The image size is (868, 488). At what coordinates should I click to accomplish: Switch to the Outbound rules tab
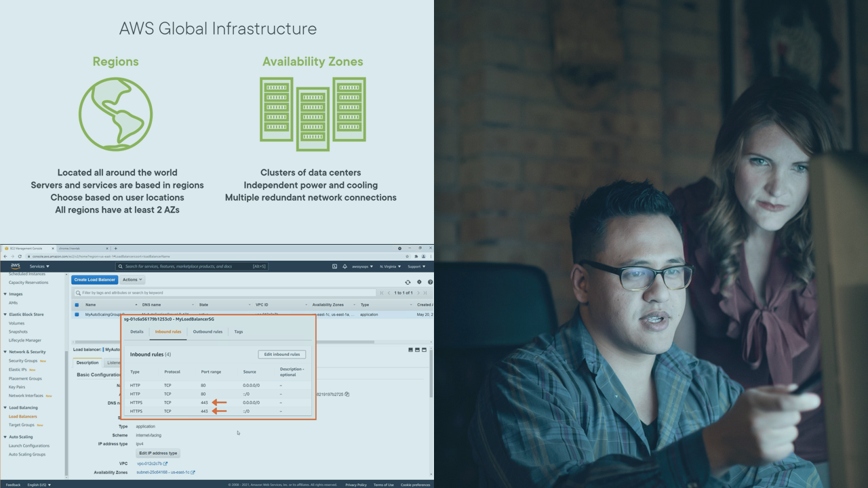click(x=208, y=331)
